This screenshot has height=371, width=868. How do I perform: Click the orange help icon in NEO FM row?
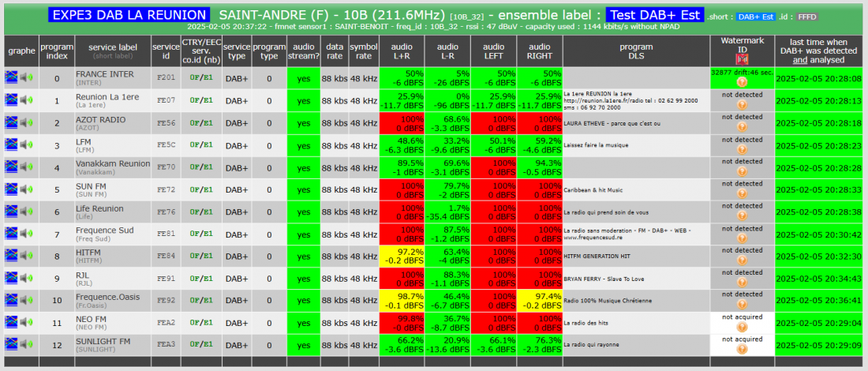point(743,327)
